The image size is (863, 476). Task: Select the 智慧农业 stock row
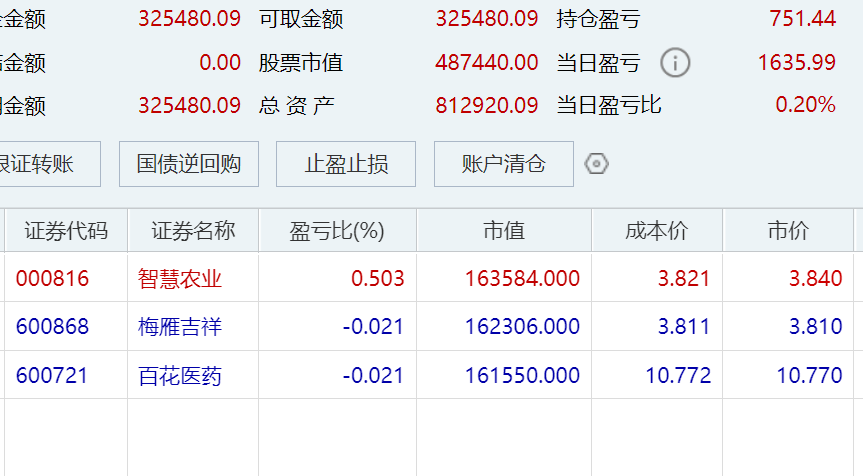(x=180, y=279)
